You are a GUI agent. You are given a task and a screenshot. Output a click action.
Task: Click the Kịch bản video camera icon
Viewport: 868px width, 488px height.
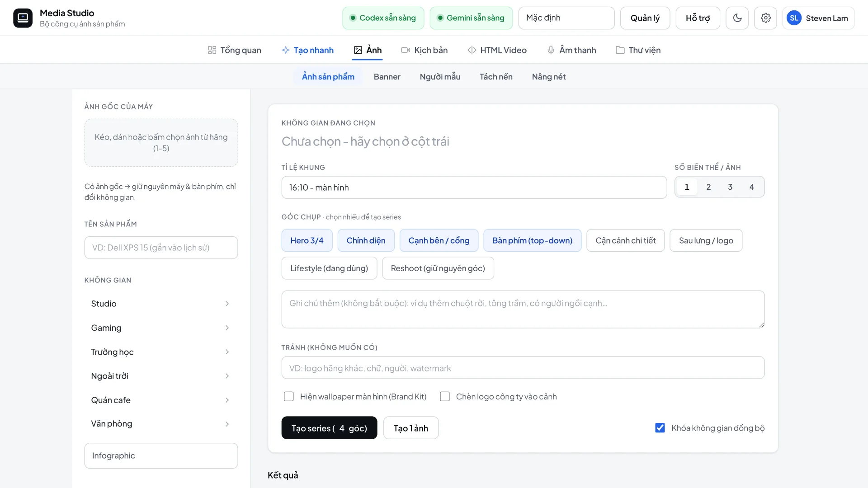tap(406, 50)
